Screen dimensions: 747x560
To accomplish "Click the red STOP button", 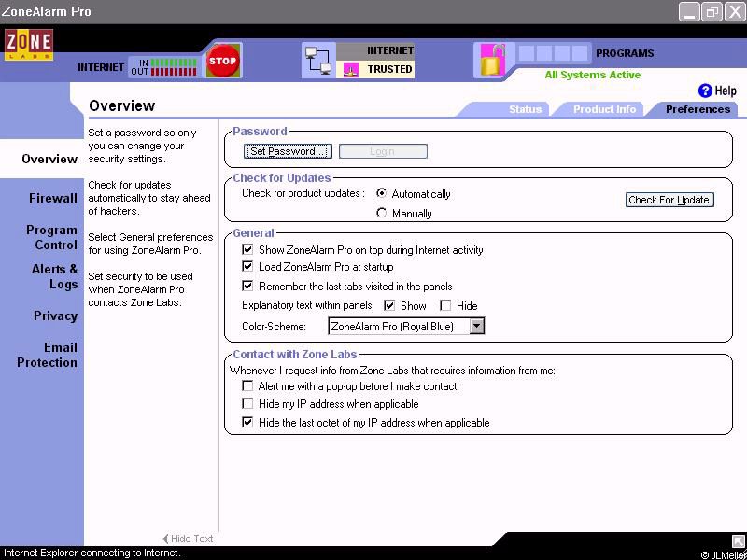I will 222,61.
